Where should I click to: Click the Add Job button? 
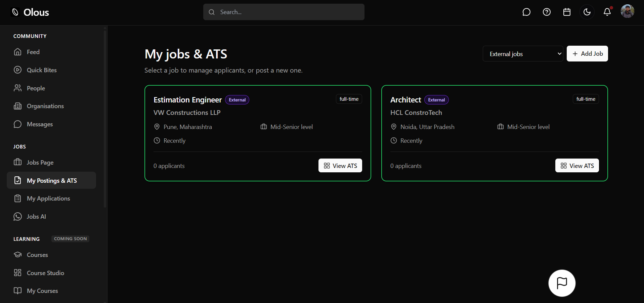point(587,54)
